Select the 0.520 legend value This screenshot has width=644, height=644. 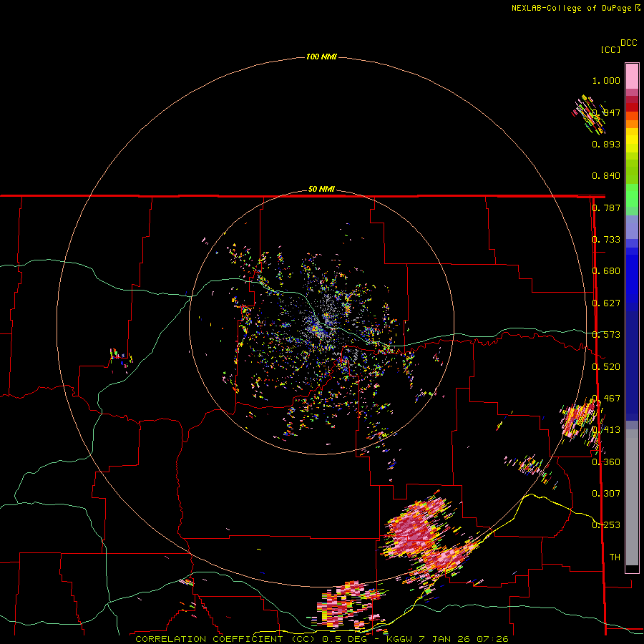[x=606, y=367]
